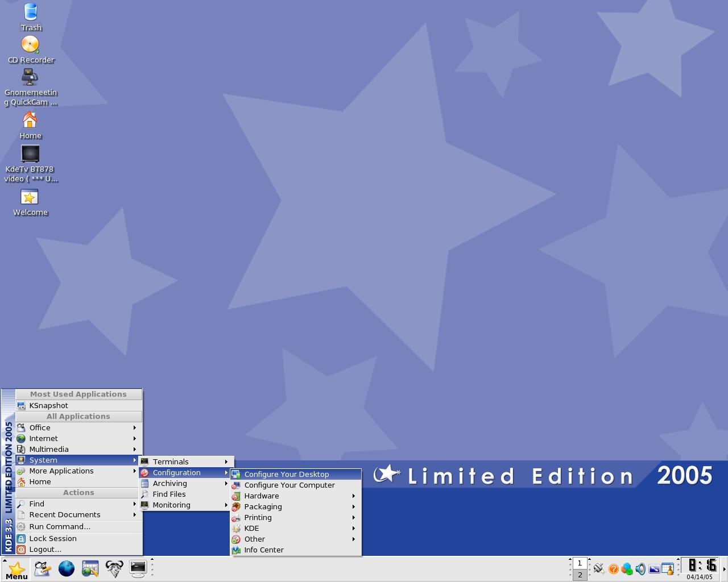Switch to virtual desktop 1 in pager
This screenshot has width=728, height=582.
click(580, 563)
